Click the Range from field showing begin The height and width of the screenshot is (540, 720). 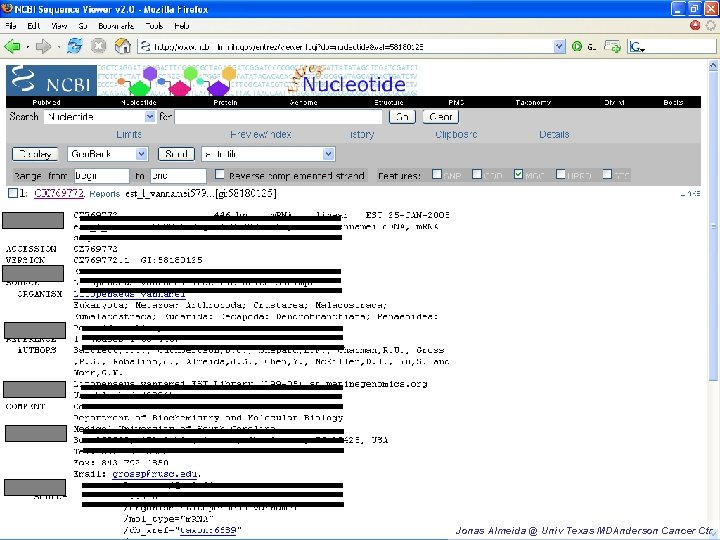(101, 175)
